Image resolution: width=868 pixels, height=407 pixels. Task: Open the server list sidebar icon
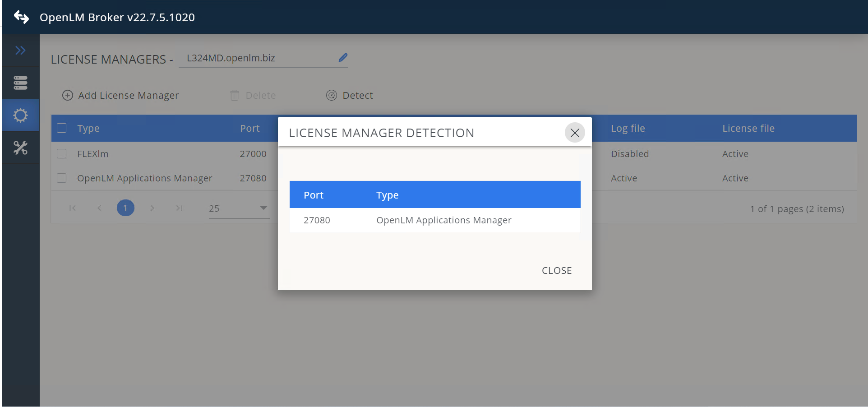[20, 83]
